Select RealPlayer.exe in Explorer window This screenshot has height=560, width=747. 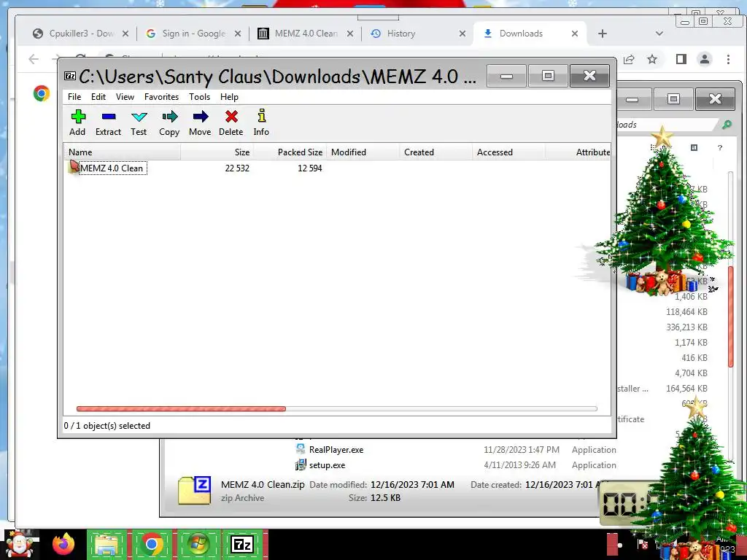click(x=336, y=449)
